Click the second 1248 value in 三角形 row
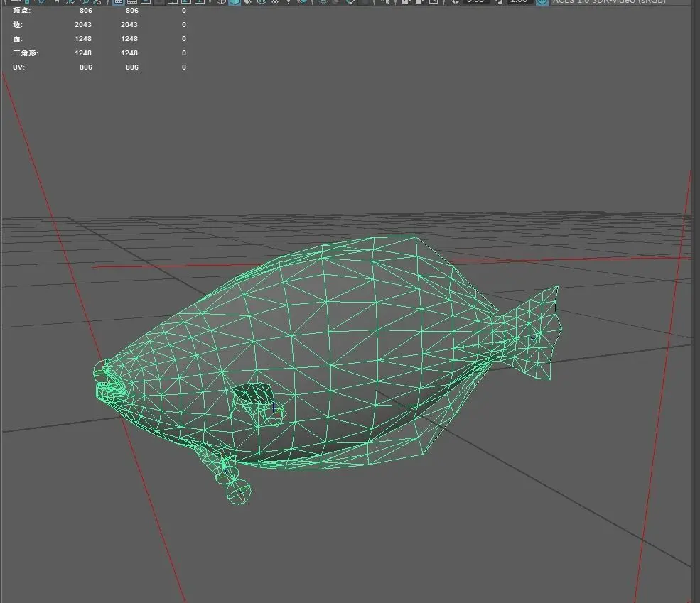The width and height of the screenshot is (700, 603). (x=129, y=53)
